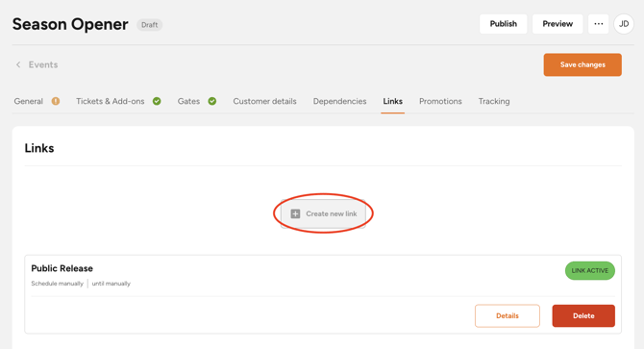
Task: Open the three-dot more options menu
Action: click(599, 24)
